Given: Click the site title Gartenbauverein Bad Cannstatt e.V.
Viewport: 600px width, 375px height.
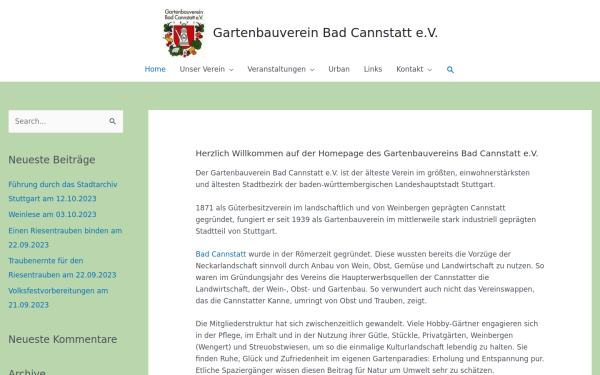Looking at the screenshot, I should pos(325,33).
